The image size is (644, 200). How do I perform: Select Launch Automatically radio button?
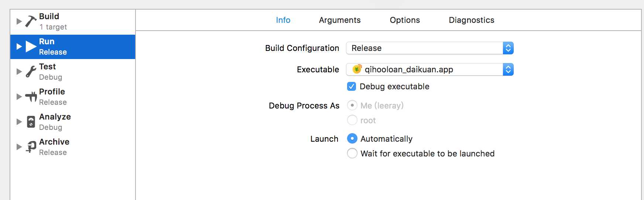pyautogui.click(x=352, y=138)
